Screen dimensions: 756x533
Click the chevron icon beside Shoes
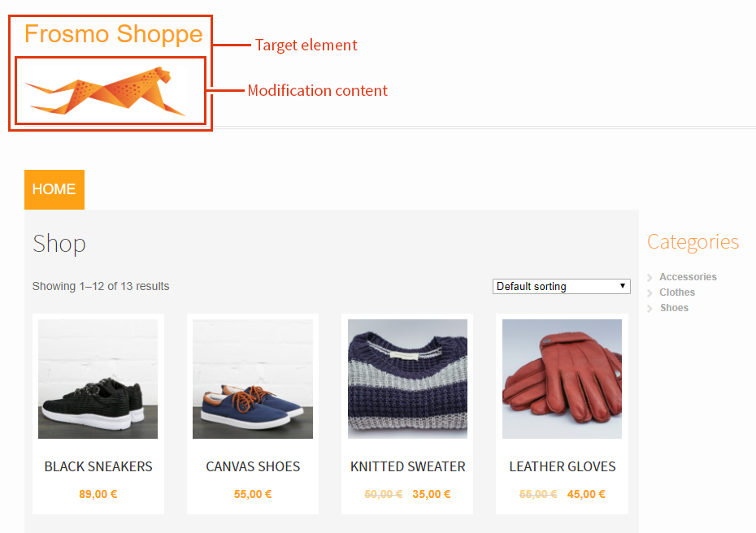650,307
